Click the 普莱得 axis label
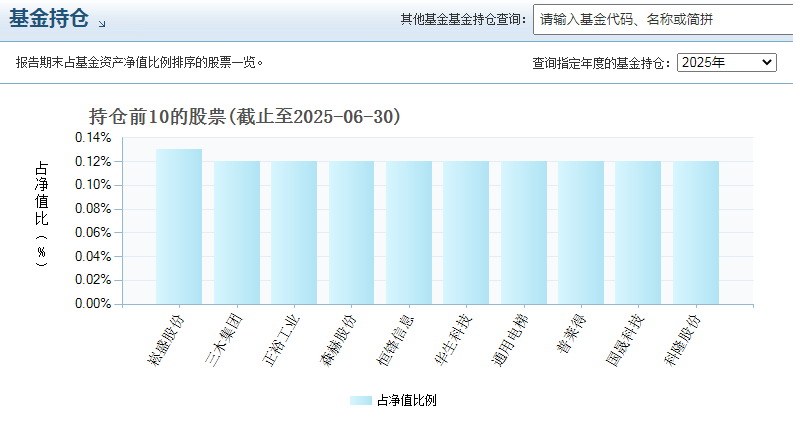This screenshot has width=793, height=436. 571,334
